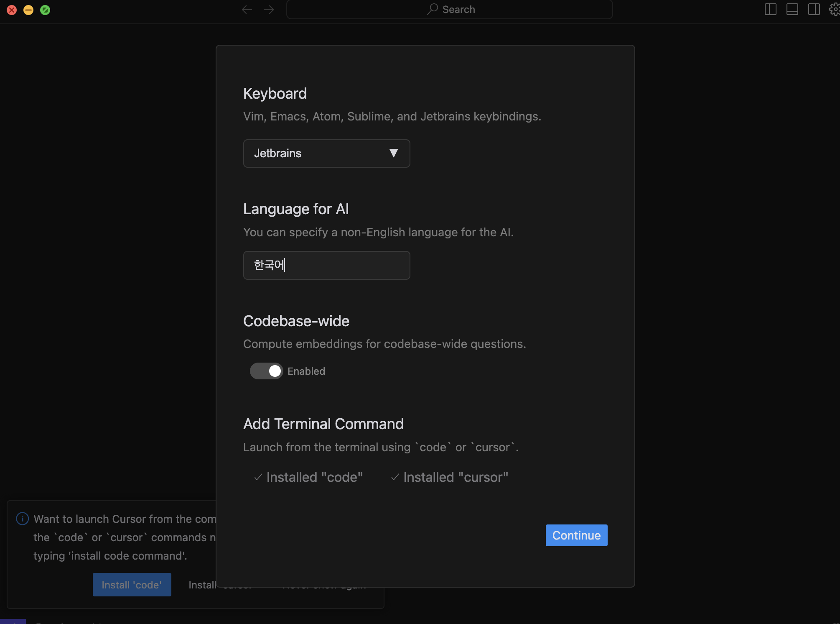
Task: Toggle the bottom panel layout icon
Action: (792, 9)
